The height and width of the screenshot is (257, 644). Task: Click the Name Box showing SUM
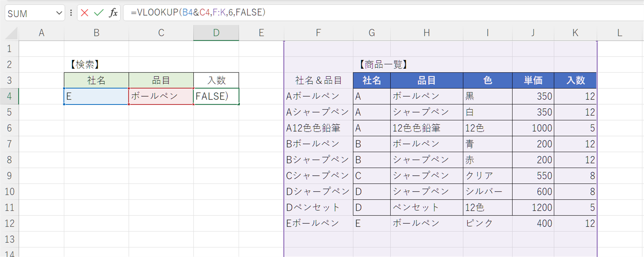point(30,13)
